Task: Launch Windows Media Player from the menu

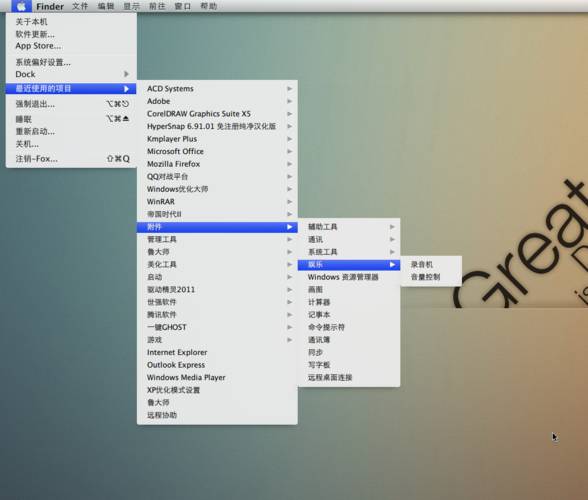Action: pyautogui.click(x=217, y=378)
